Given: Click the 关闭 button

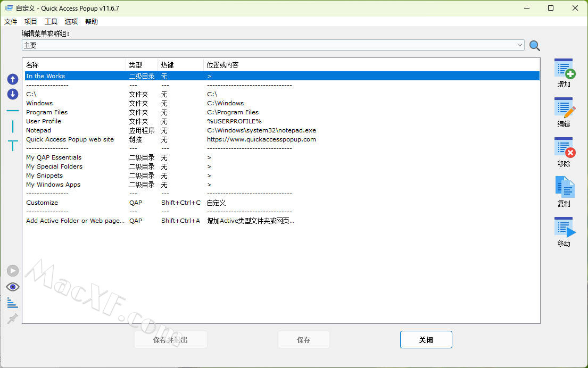Looking at the screenshot, I should click(x=426, y=340).
